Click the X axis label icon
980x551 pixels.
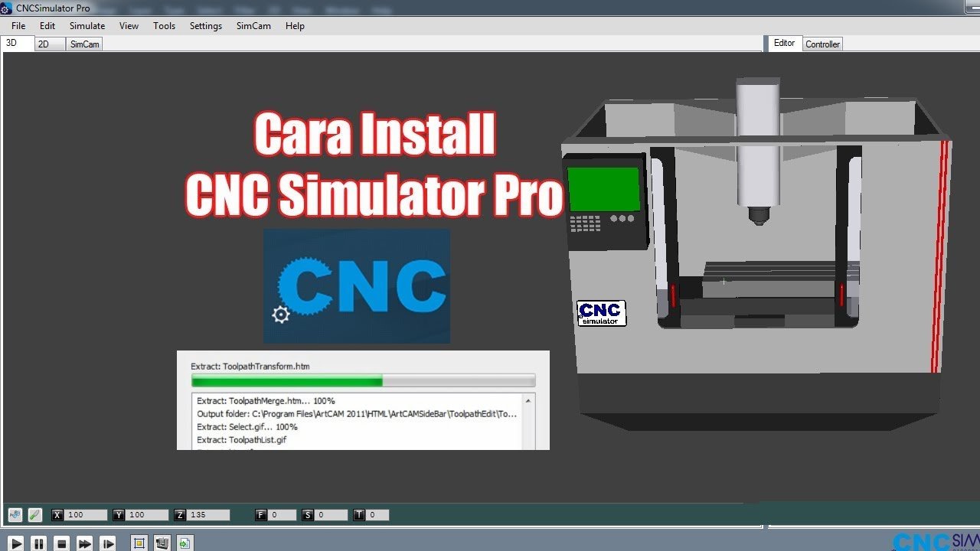[x=57, y=515]
